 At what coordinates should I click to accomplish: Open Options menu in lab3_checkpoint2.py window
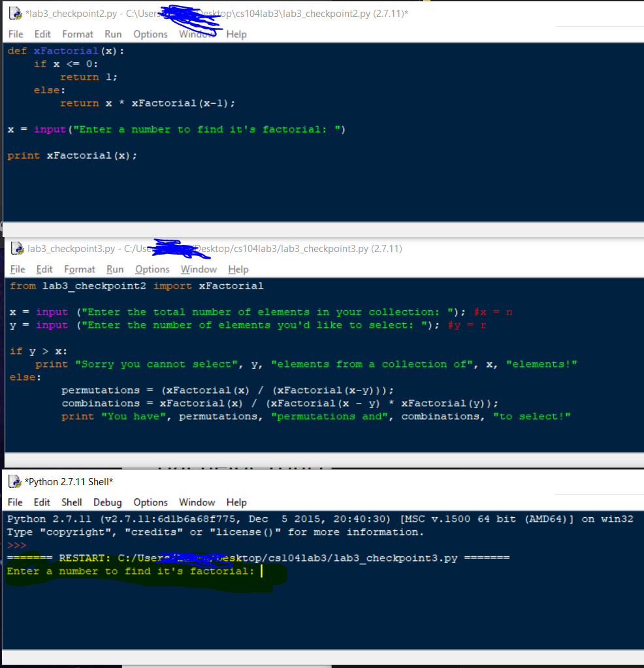pos(150,34)
